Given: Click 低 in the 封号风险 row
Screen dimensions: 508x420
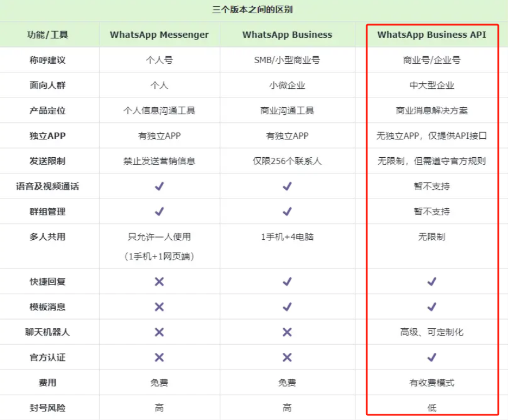Looking at the screenshot, I should pyautogui.click(x=432, y=408).
